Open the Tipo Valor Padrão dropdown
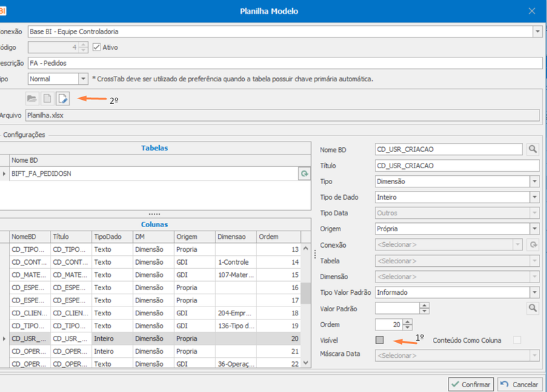 535,293
